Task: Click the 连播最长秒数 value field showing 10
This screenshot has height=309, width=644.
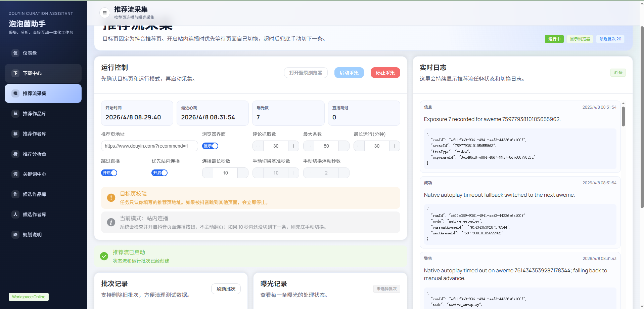Action: click(225, 173)
